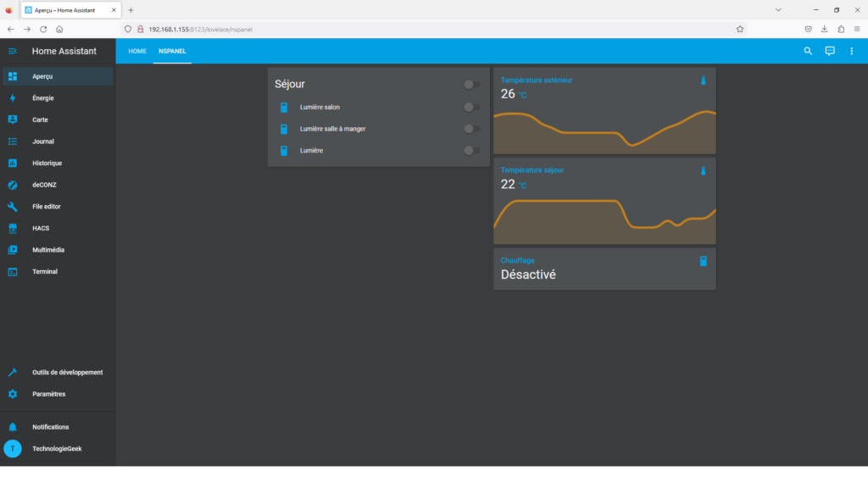Open the three-dot dashboard menu
The width and height of the screenshot is (868, 488).
pyautogui.click(x=852, y=51)
